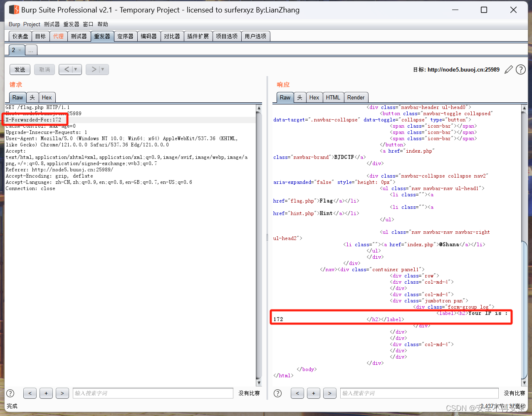
Task: Click request pane scrollbar up arrow
Action: [x=259, y=108]
